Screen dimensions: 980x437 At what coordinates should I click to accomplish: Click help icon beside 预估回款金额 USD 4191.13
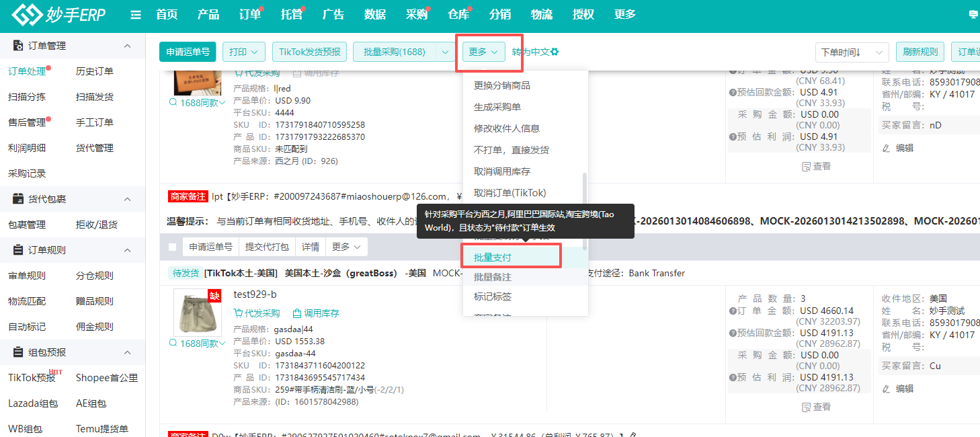point(733,333)
